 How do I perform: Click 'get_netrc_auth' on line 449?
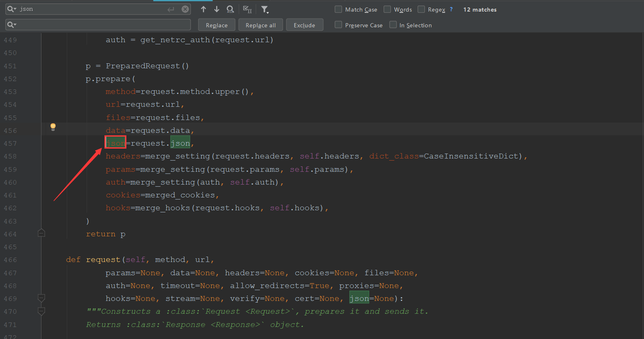tap(175, 40)
